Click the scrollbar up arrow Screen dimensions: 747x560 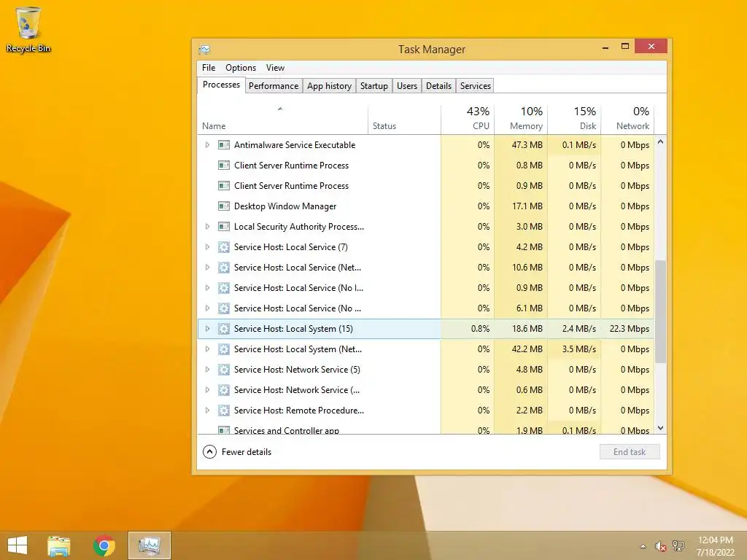click(660, 142)
